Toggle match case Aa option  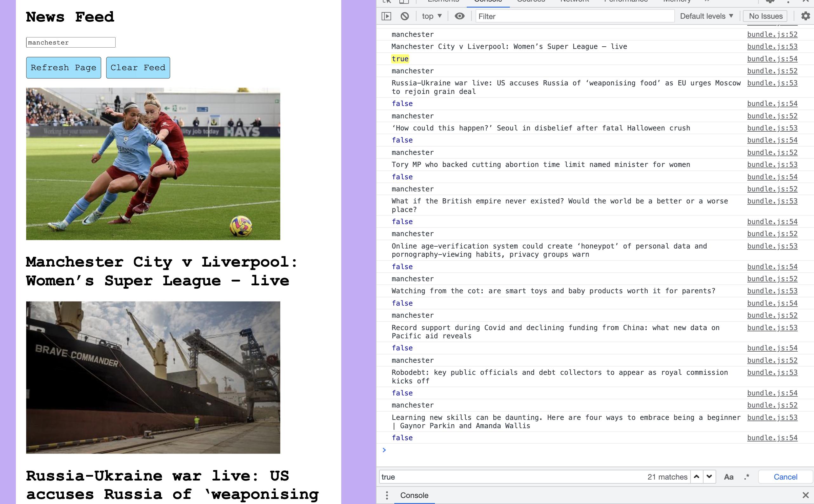(x=729, y=477)
